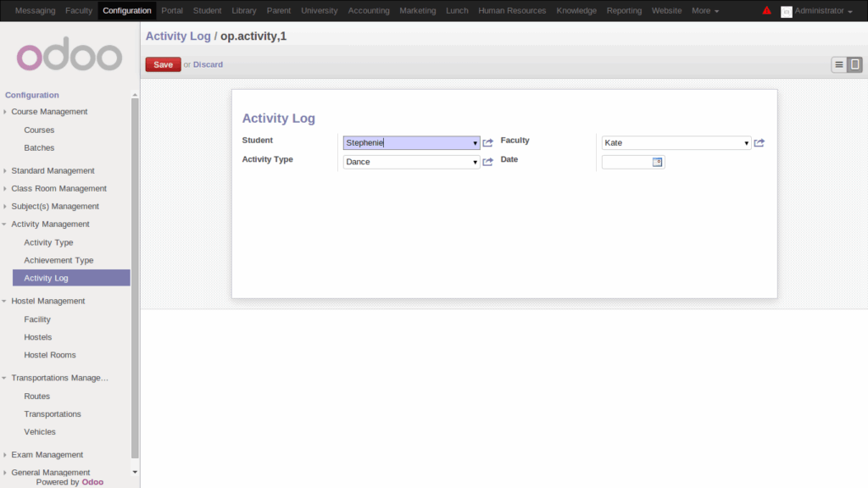Viewport: 868px width, 488px height.
Task: Switch to list view icon
Action: pyautogui.click(x=839, y=64)
